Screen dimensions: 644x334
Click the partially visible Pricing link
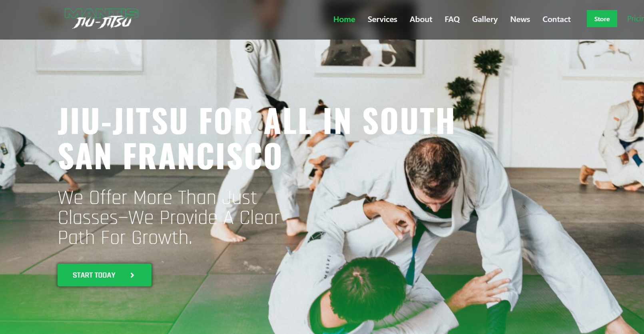tap(636, 19)
